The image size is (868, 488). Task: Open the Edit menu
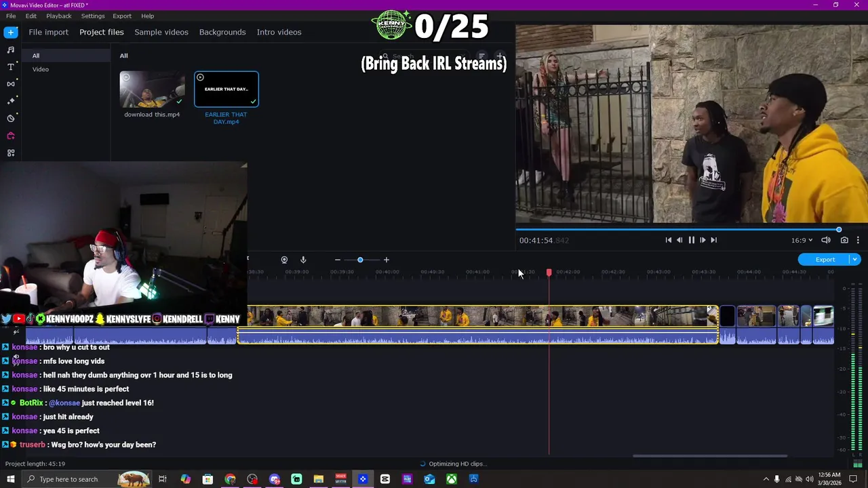click(31, 16)
